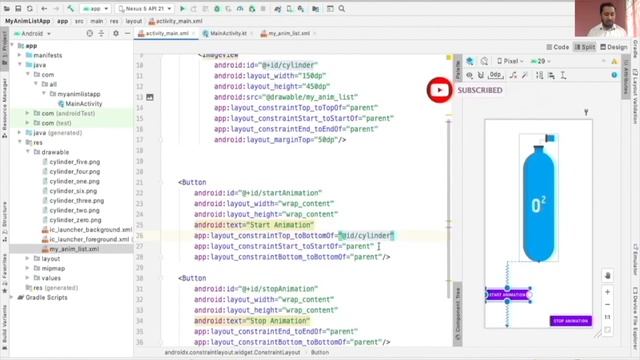Click the project panel select-opened-file target icon

[90, 33]
